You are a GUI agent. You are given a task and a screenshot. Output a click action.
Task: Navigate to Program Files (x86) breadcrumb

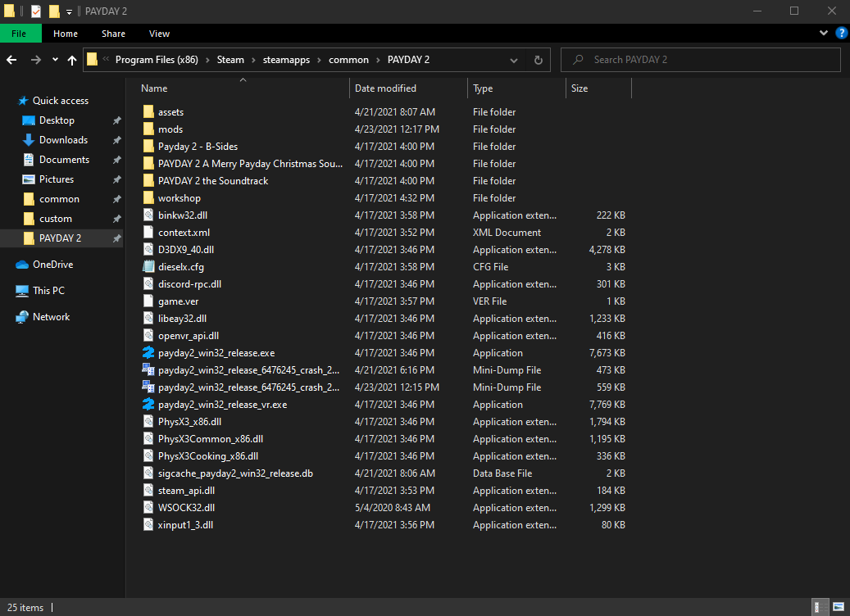point(157,60)
